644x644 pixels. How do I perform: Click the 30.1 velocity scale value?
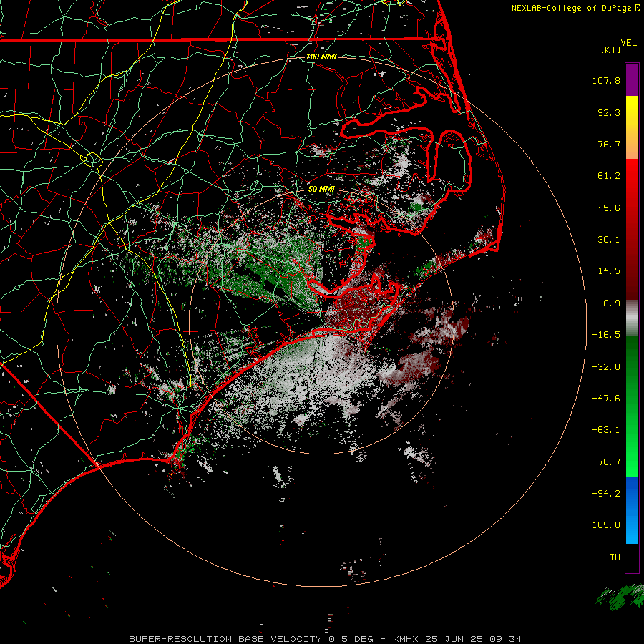click(x=609, y=240)
